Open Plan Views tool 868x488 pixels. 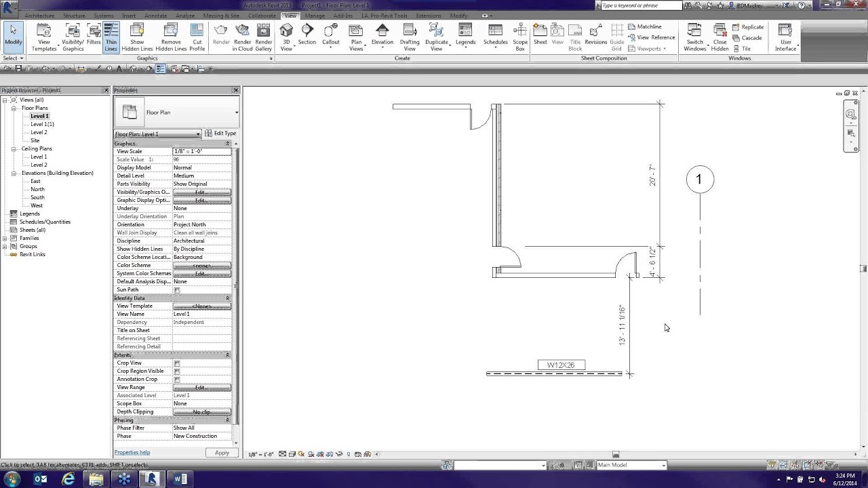[x=356, y=37]
